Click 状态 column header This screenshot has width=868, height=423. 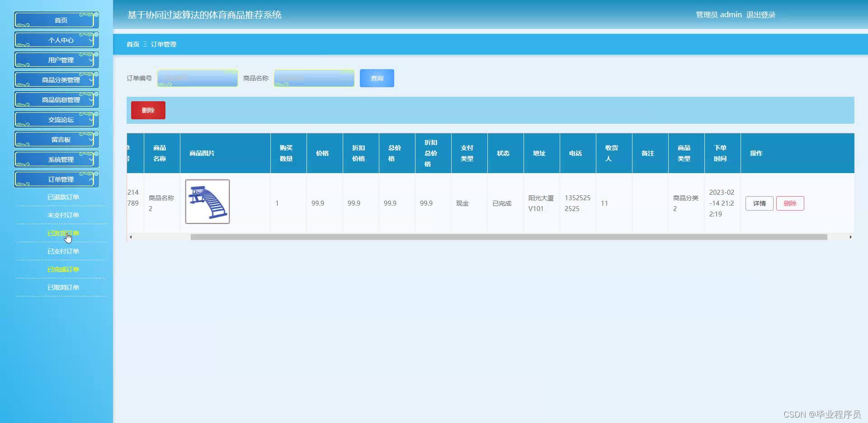point(505,153)
